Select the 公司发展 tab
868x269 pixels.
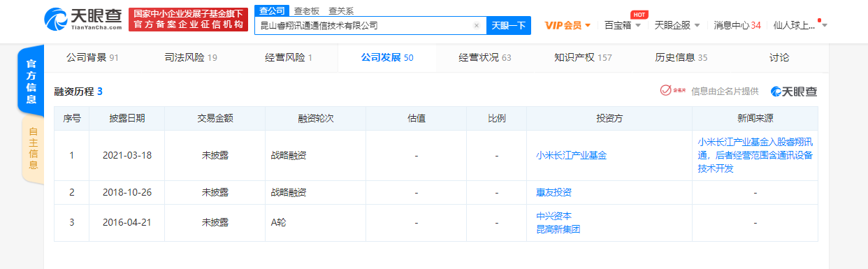387,57
